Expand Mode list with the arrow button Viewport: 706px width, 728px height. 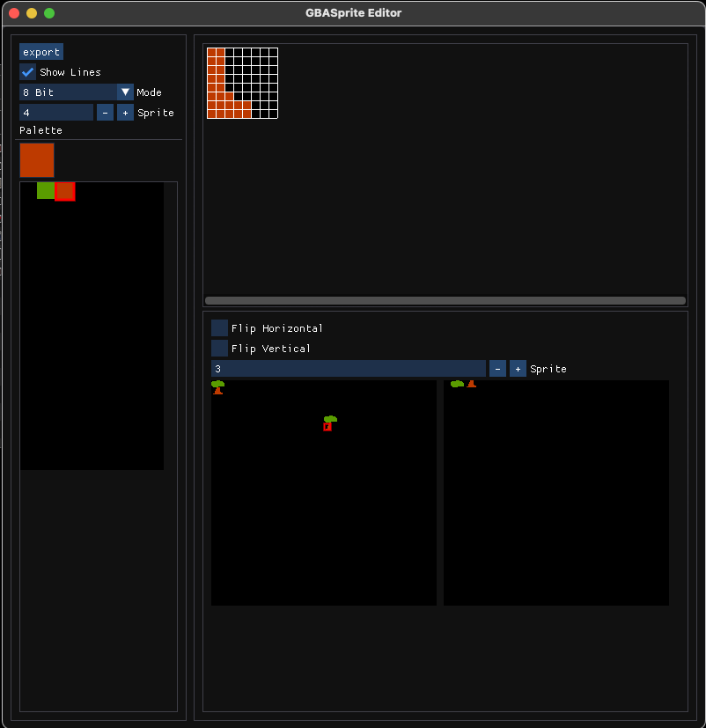pos(126,92)
